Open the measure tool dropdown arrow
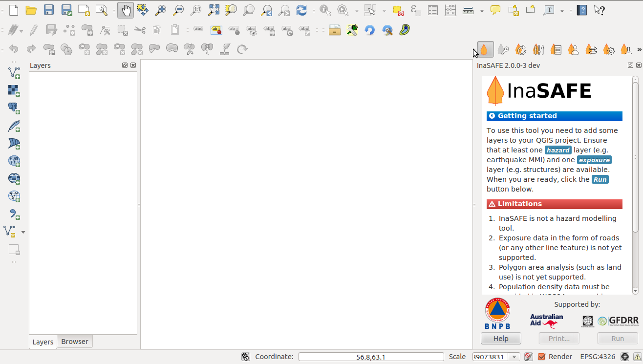This screenshot has width=643, height=364. coord(482,10)
